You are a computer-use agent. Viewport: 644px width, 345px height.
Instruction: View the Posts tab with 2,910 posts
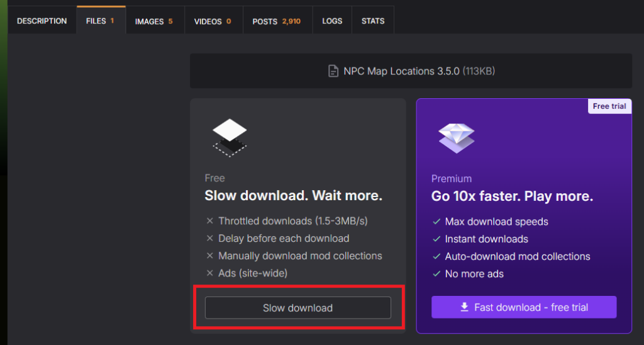276,21
